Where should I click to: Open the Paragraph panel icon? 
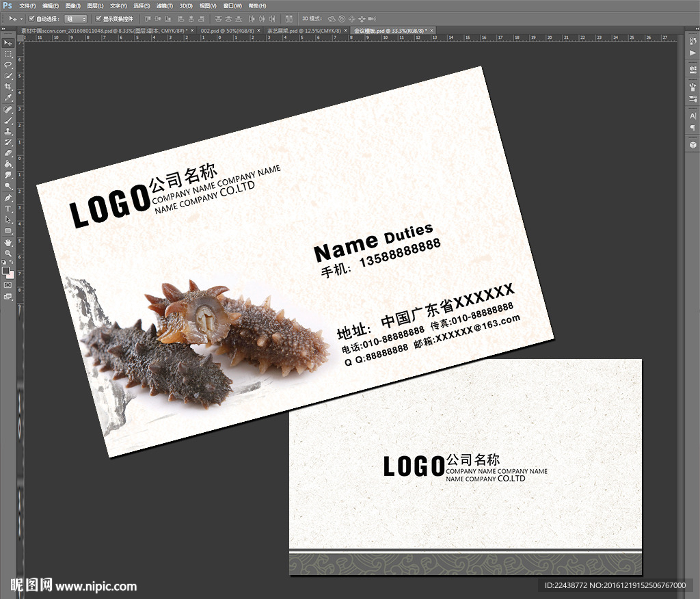click(692, 128)
